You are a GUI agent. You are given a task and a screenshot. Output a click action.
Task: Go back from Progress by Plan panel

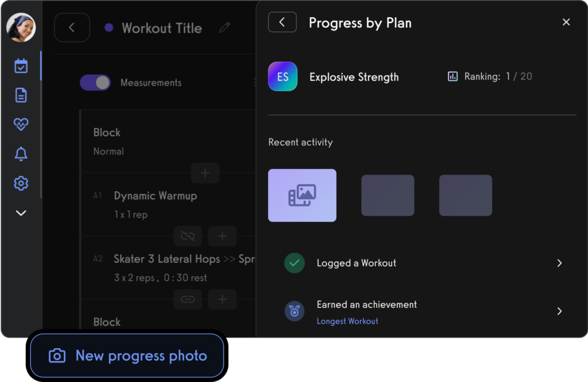tap(282, 22)
